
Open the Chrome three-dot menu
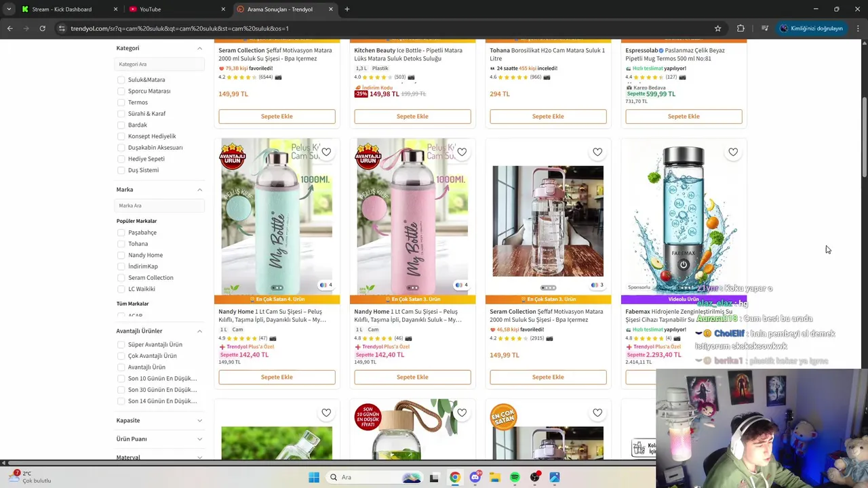[x=859, y=28]
